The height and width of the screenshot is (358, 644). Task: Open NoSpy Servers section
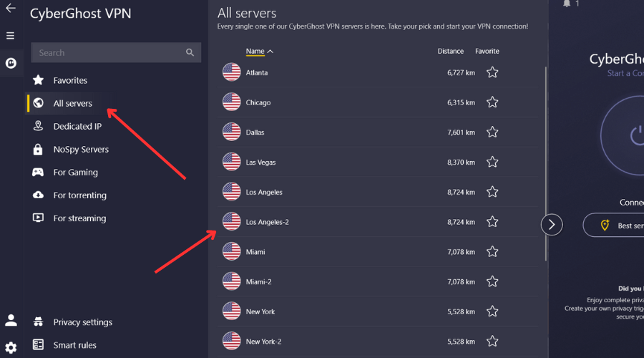coord(81,149)
